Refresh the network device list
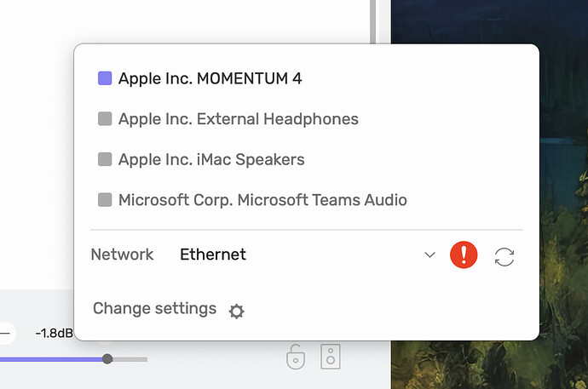This screenshot has width=588, height=389. coord(504,257)
